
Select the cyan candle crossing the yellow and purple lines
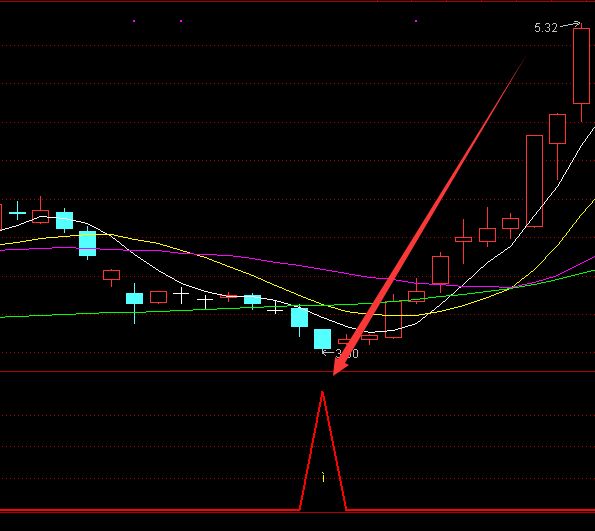(88, 243)
